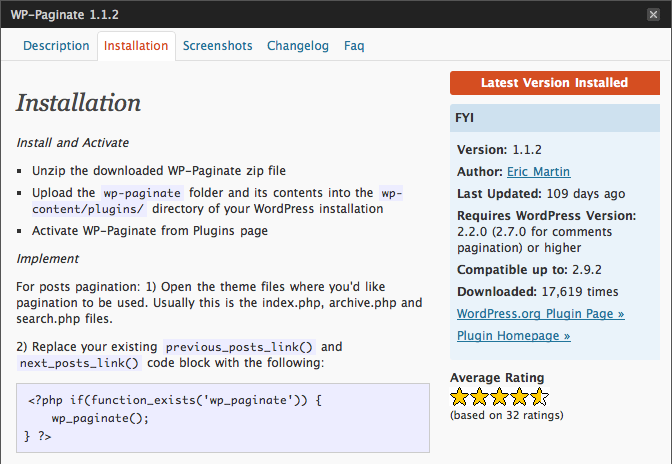This screenshot has width=672, height=464.
Task: Click 'Requires WordPress Version' label
Action: (546, 216)
